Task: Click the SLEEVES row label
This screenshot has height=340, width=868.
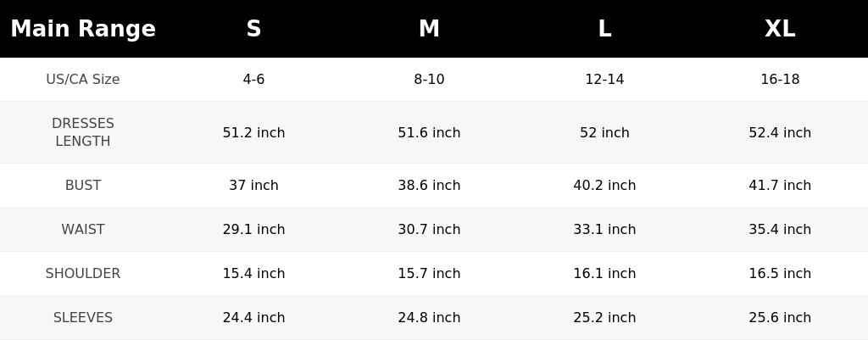Action: coord(83,318)
